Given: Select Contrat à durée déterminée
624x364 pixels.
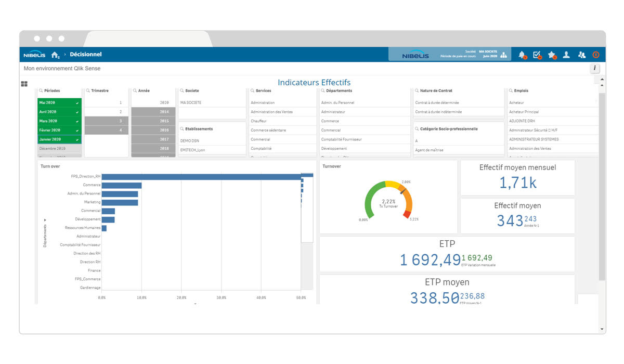Looking at the screenshot, I should click(x=459, y=102).
